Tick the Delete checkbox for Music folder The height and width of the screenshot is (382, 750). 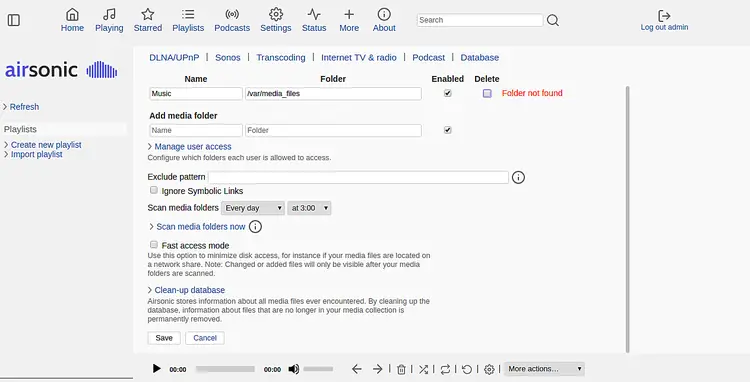point(487,93)
